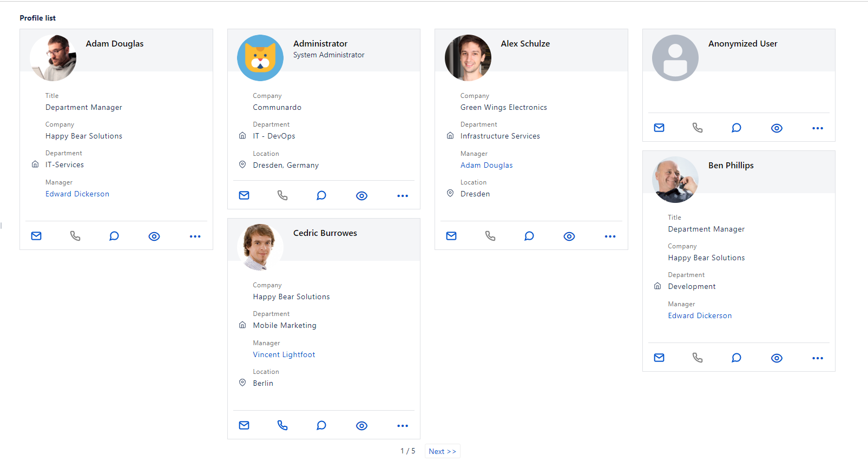Click the email icon on Alex Schulze's card

pyautogui.click(x=451, y=236)
